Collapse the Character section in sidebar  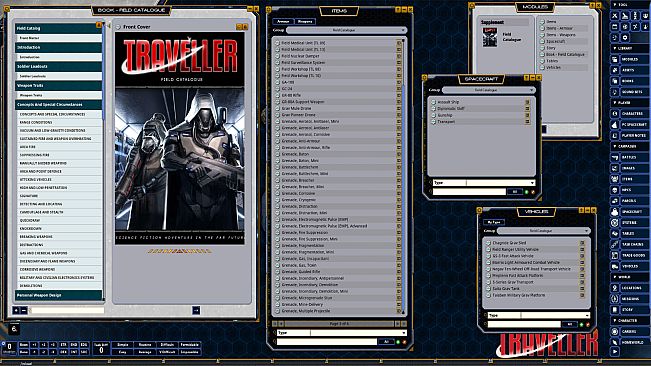tap(629, 320)
